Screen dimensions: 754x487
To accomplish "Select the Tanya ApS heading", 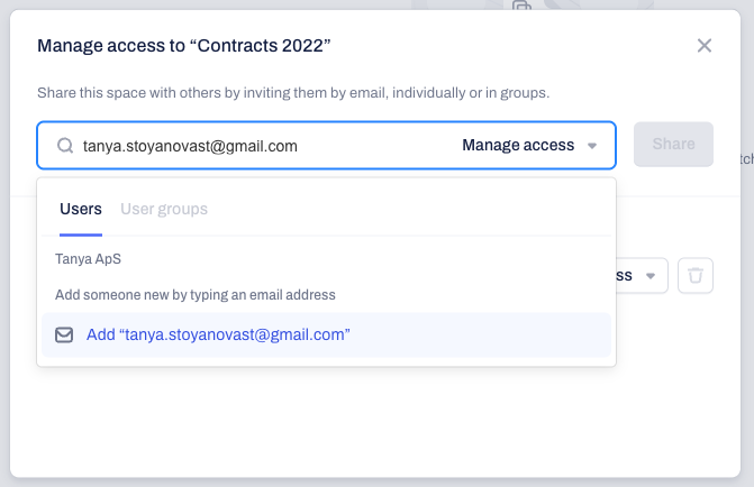I will pyautogui.click(x=88, y=259).
